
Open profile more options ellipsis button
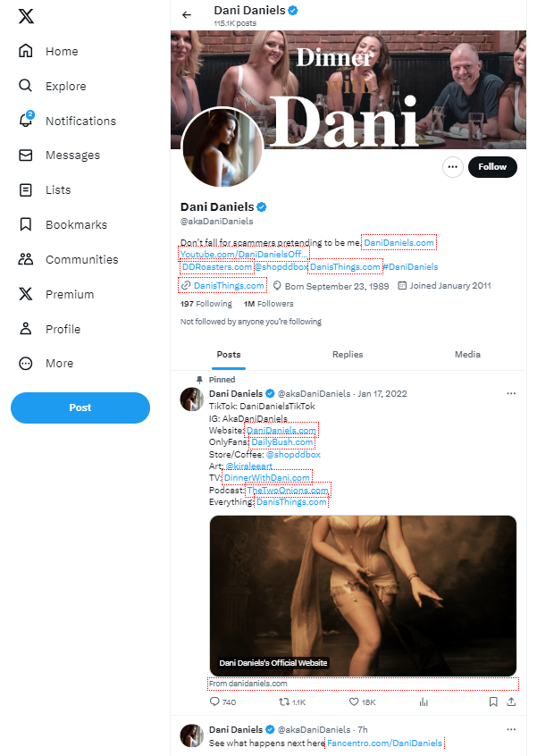click(x=453, y=167)
